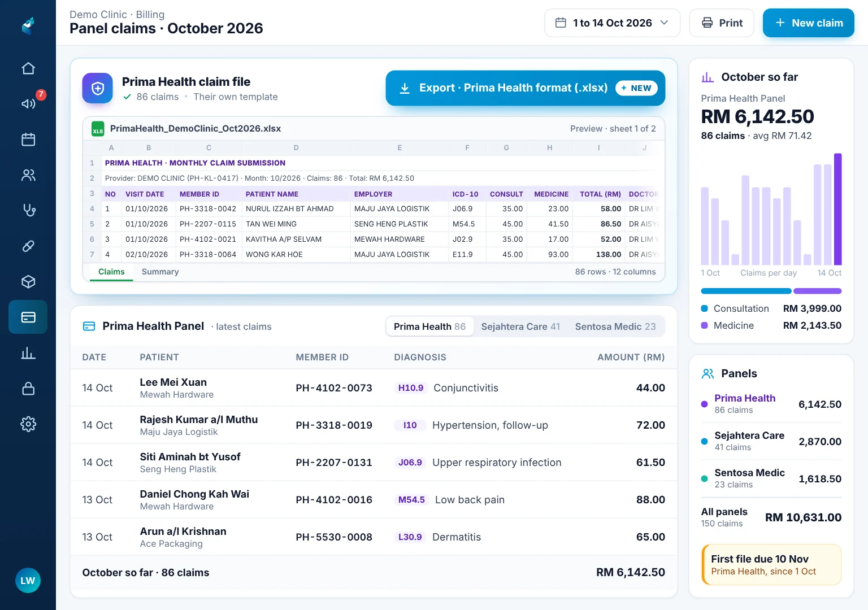Image resolution: width=868 pixels, height=610 pixels.
Task: Open the bar chart reports icon in sidebar
Action: [x=28, y=353]
